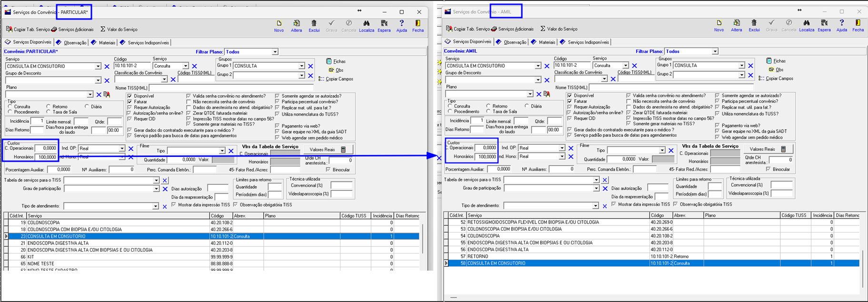Select Retorno radio in PARTICULAR window
This screenshot has width=868, height=302.
point(49,107)
